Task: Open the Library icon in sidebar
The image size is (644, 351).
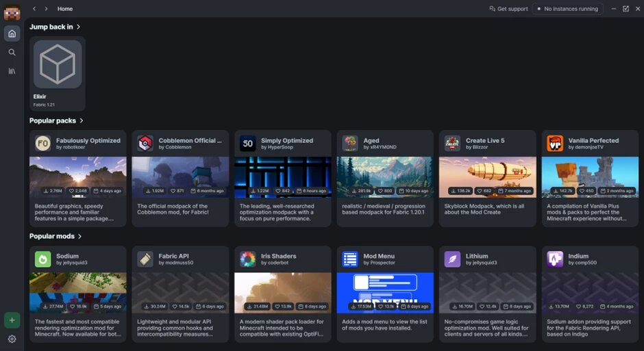Action: 12,71
